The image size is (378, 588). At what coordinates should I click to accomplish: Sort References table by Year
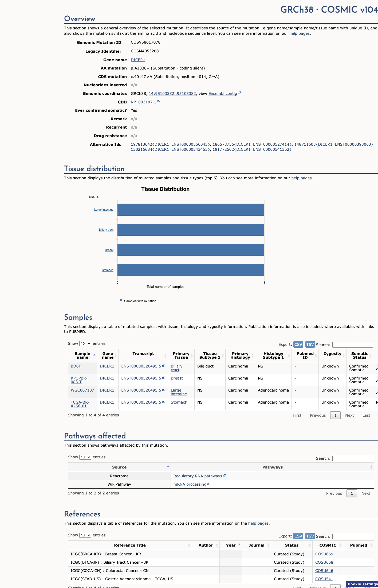[231, 545]
